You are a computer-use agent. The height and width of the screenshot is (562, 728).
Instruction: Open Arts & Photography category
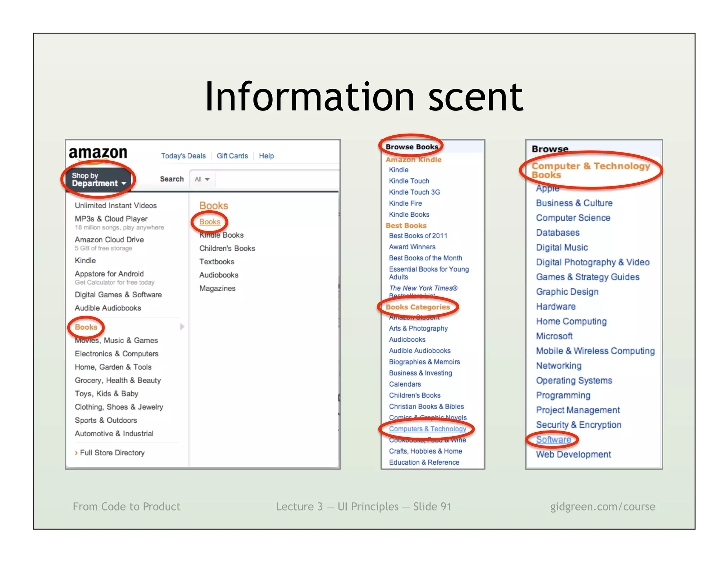tap(418, 329)
